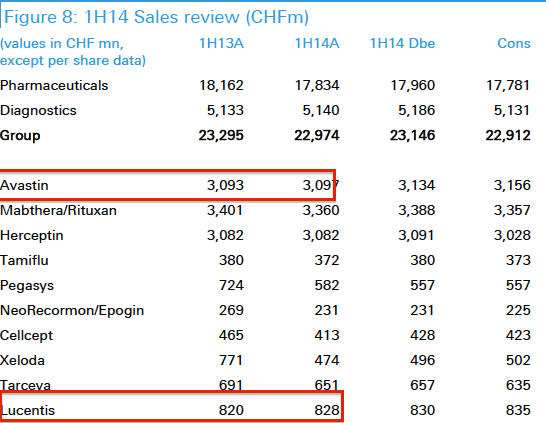
Task: Click NeoRecormon/Epogin 1H13A value 269
Action: point(231,311)
